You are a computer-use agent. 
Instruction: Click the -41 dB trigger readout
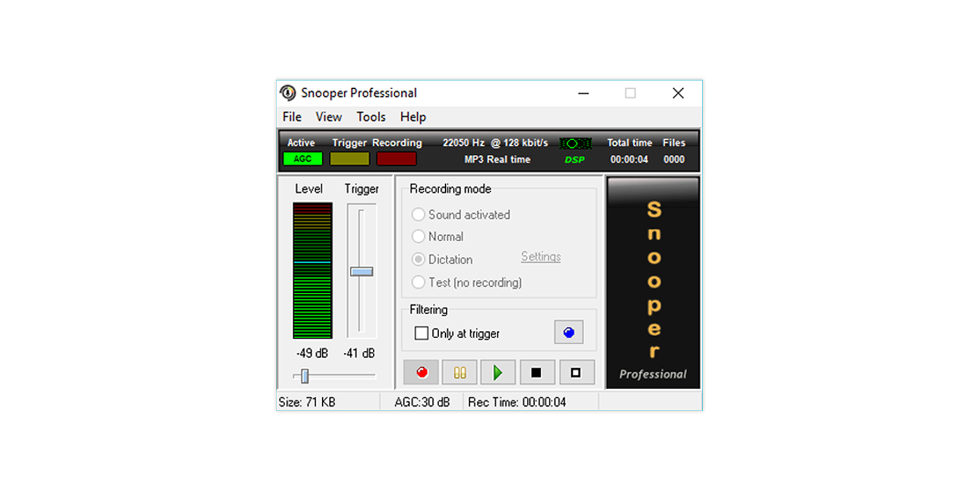[x=359, y=353]
